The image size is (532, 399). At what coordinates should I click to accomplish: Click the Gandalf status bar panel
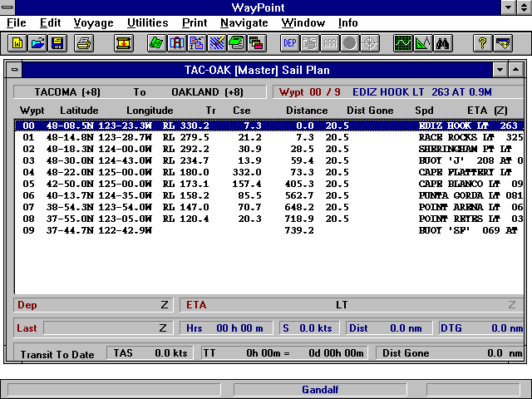tap(320, 390)
